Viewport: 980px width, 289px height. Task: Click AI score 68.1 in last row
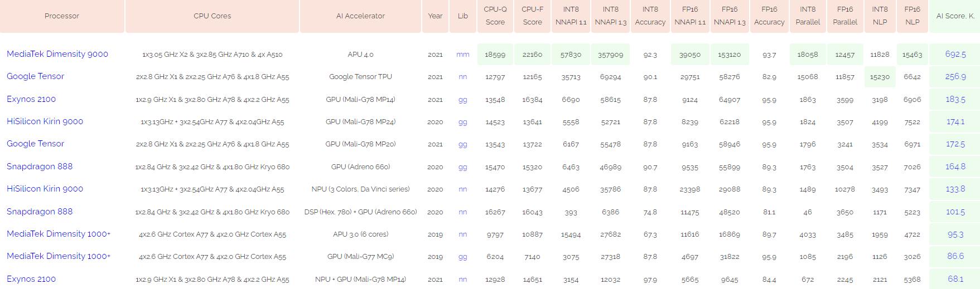(x=955, y=280)
